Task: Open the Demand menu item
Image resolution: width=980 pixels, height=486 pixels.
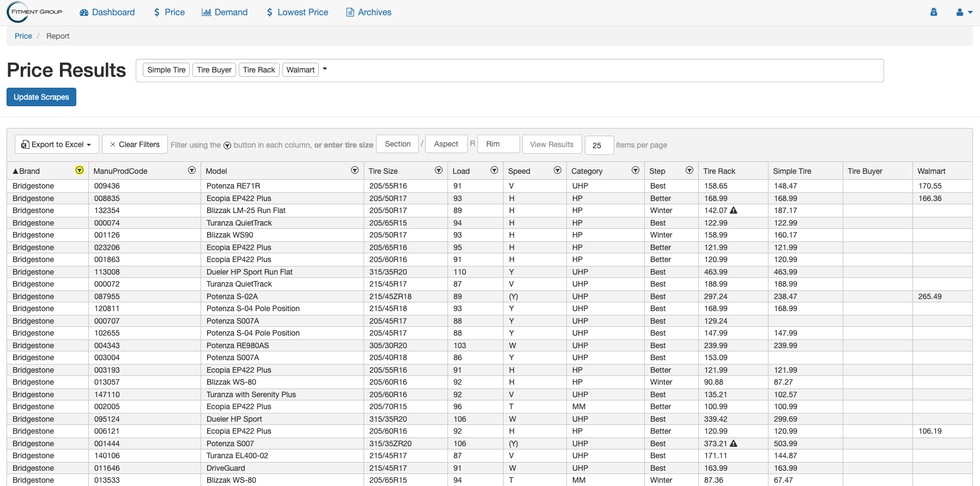Action: coord(225,12)
